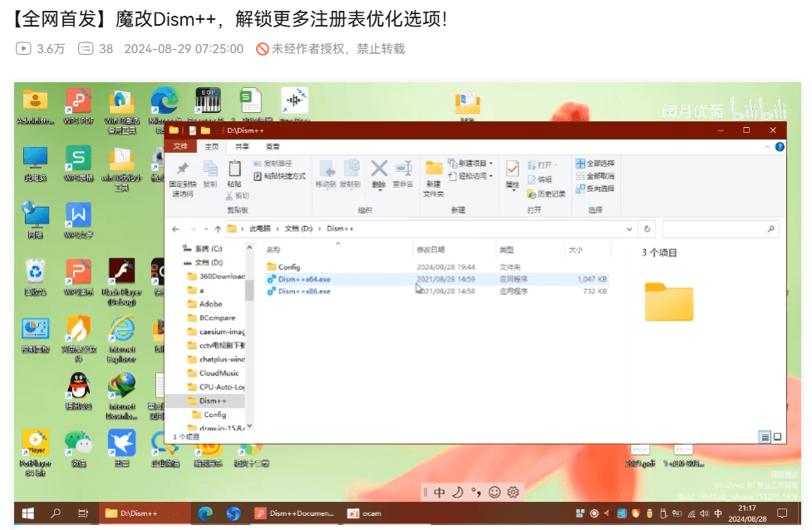Click 历史记录 in the ribbon

coord(546,194)
